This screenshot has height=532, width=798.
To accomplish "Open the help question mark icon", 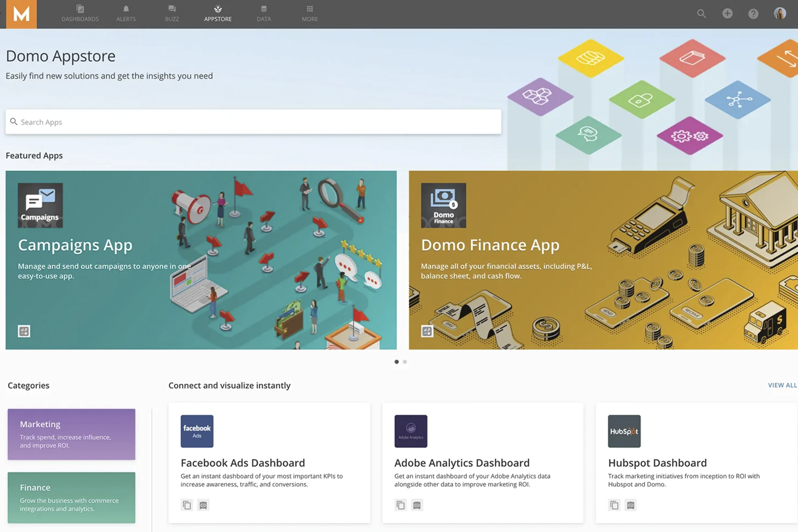I will click(x=753, y=14).
